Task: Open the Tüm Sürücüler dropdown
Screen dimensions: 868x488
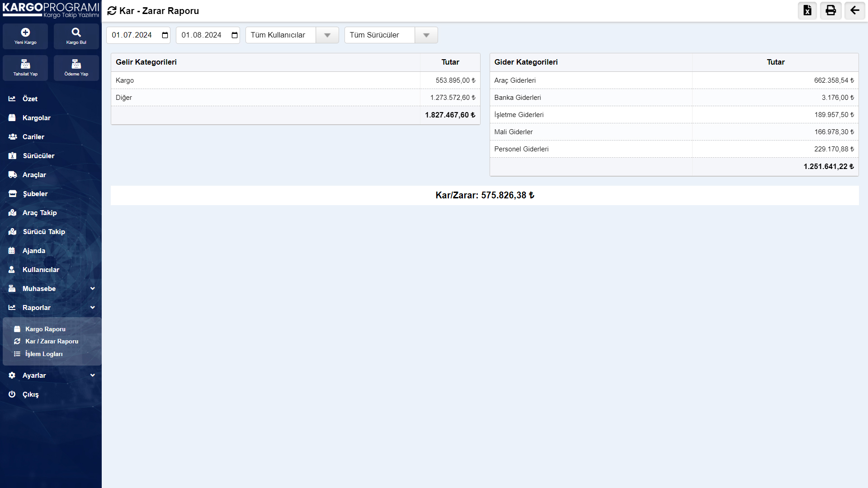Action: click(x=391, y=35)
